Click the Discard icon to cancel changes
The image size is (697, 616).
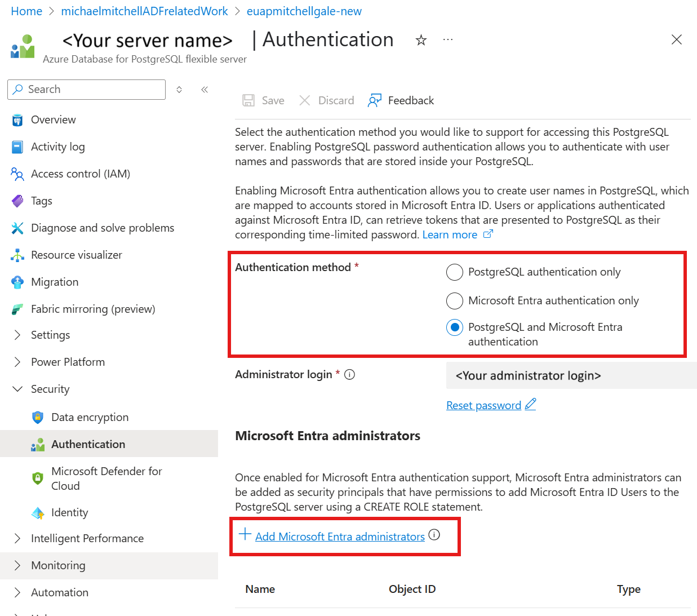pyautogui.click(x=304, y=100)
